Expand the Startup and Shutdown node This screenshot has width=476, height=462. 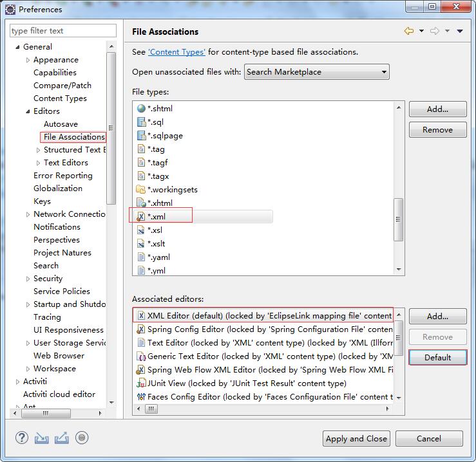point(28,304)
